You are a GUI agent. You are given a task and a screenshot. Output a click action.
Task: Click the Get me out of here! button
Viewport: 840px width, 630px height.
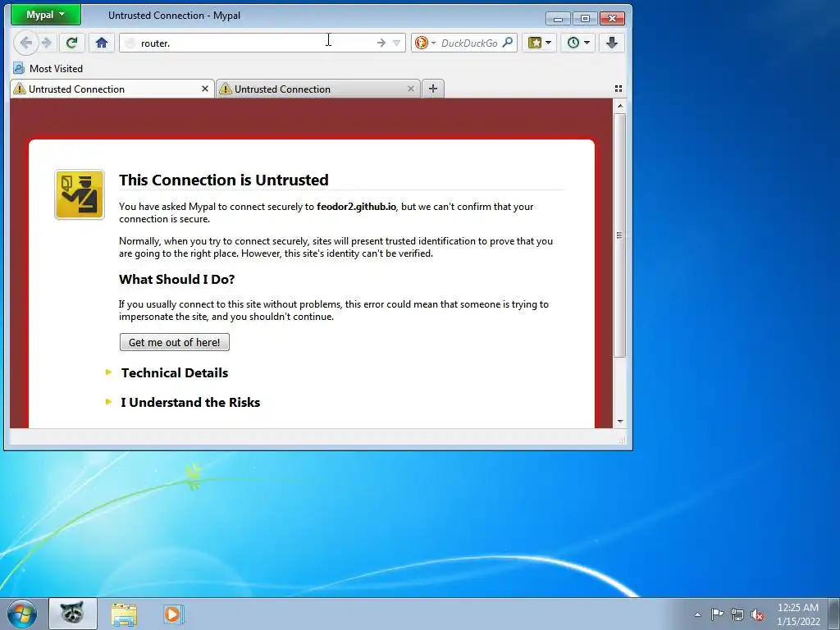click(175, 342)
